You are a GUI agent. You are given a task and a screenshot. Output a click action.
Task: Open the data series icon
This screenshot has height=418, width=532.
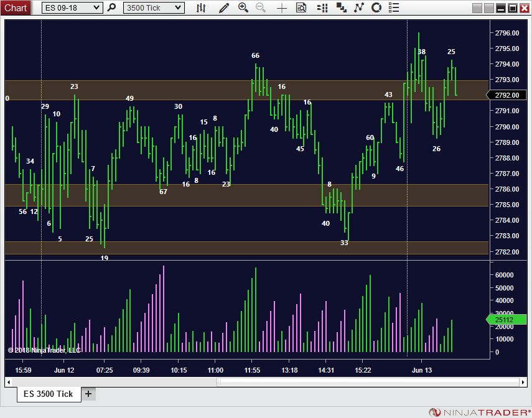click(x=342, y=7)
